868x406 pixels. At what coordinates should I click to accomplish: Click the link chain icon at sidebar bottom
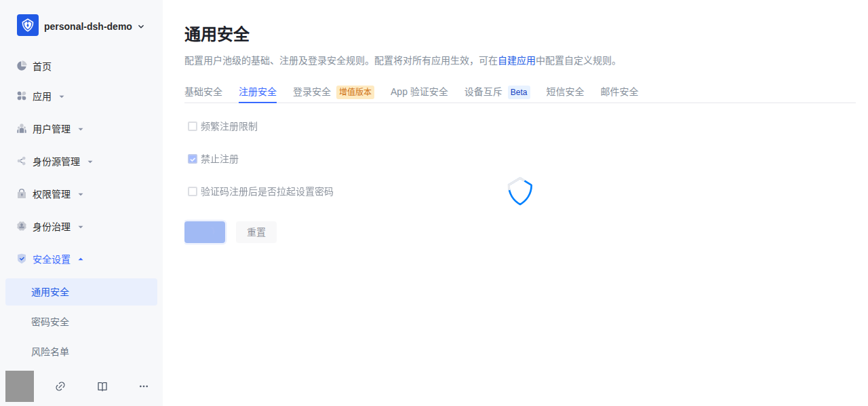coord(60,386)
